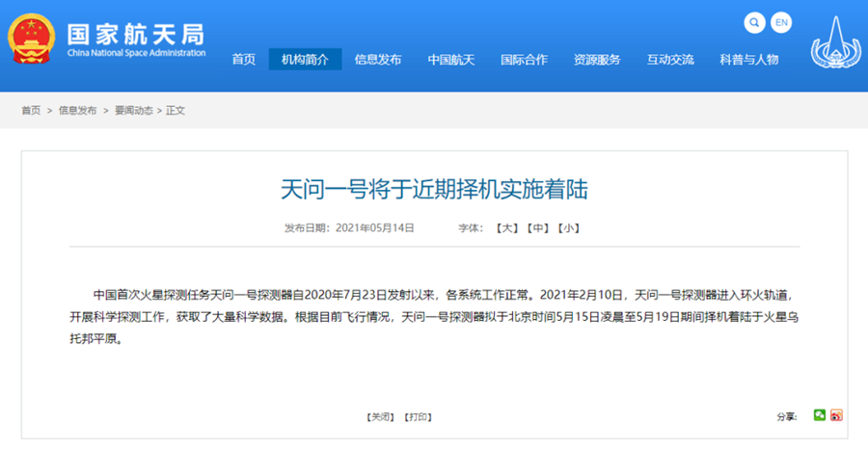The height and width of the screenshot is (450, 868).
Task: Set font size to small 【小】
Action: point(568,228)
